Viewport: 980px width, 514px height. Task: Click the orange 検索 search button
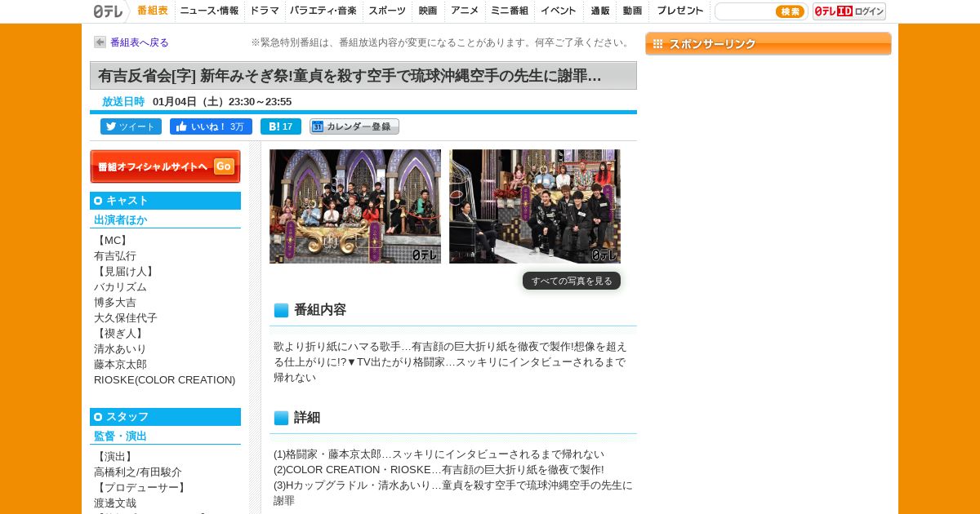pyautogui.click(x=790, y=11)
